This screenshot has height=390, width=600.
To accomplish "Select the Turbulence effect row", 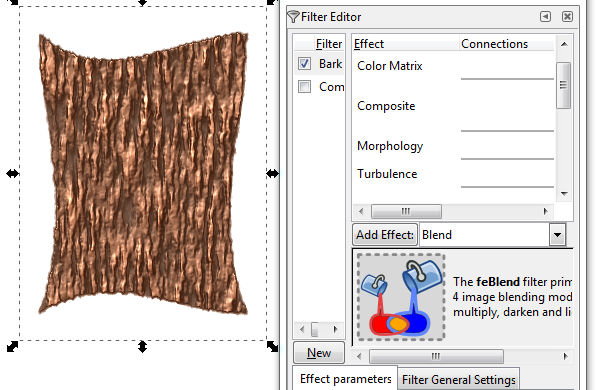I will click(x=387, y=174).
